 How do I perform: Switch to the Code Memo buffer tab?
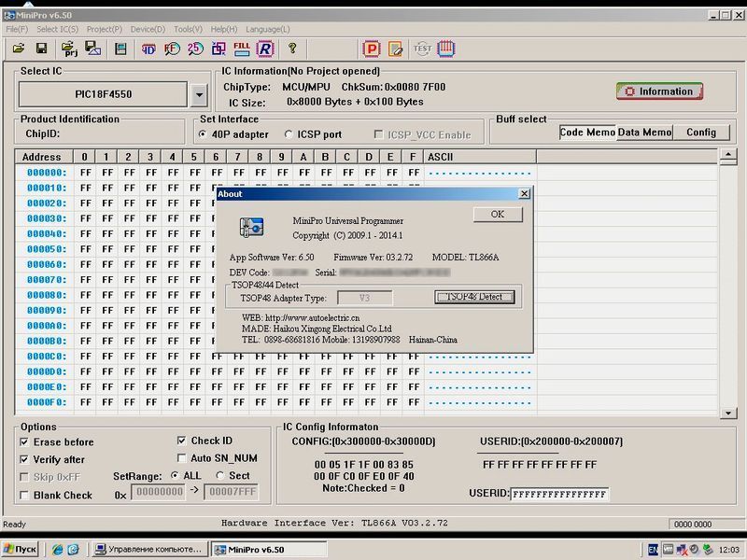(587, 132)
